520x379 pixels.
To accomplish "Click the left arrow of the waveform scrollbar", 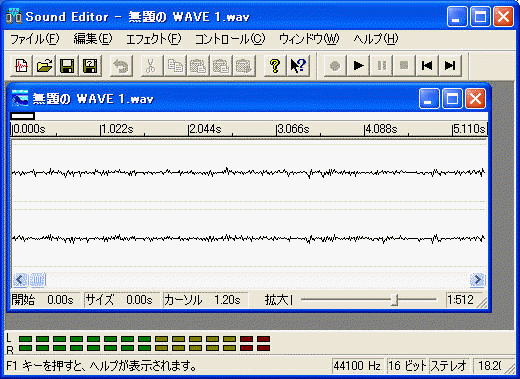I will coord(19,280).
